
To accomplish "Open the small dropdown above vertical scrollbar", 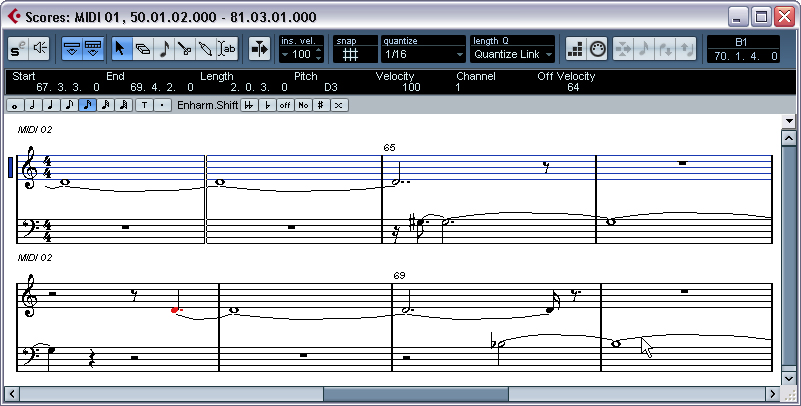I will point(789,121).
